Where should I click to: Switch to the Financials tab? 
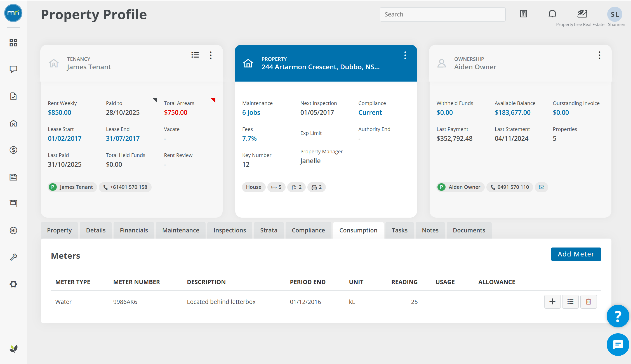click(134, 230)
